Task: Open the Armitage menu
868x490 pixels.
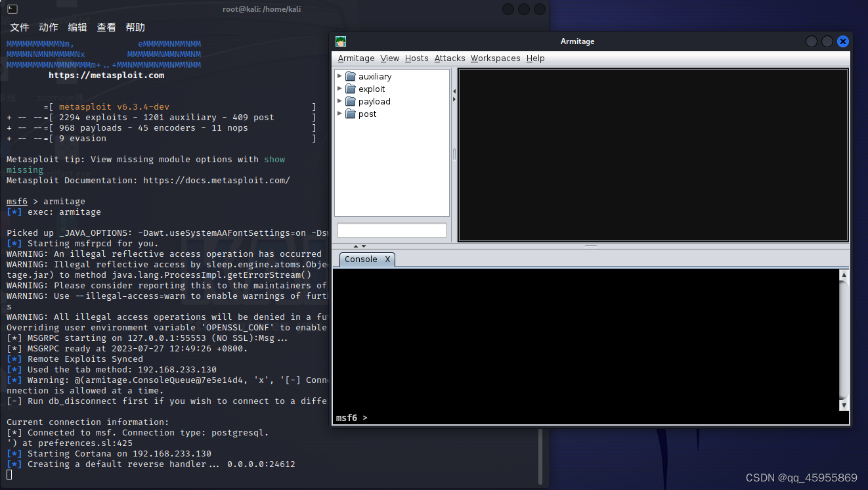Action: (356, 58)
